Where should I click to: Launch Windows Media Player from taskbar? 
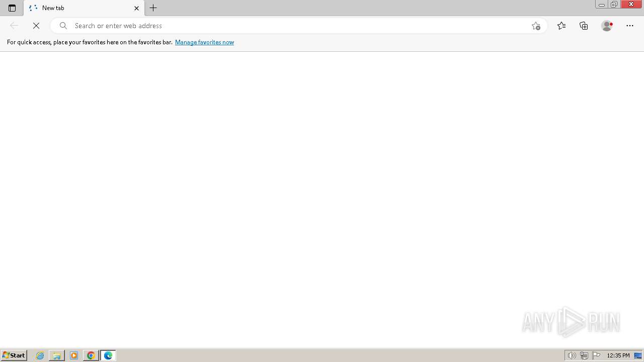tap(74, 355)
